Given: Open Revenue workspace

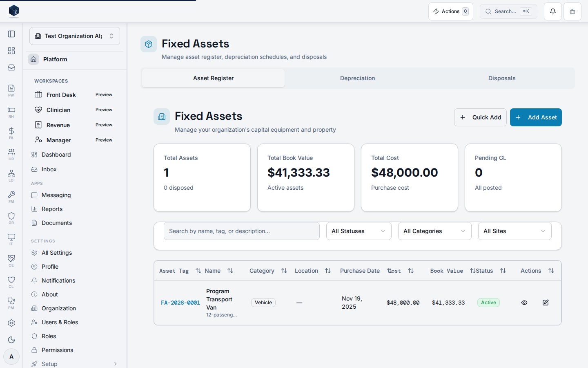Looking at the screenshot, I should (x=75, y=125).
